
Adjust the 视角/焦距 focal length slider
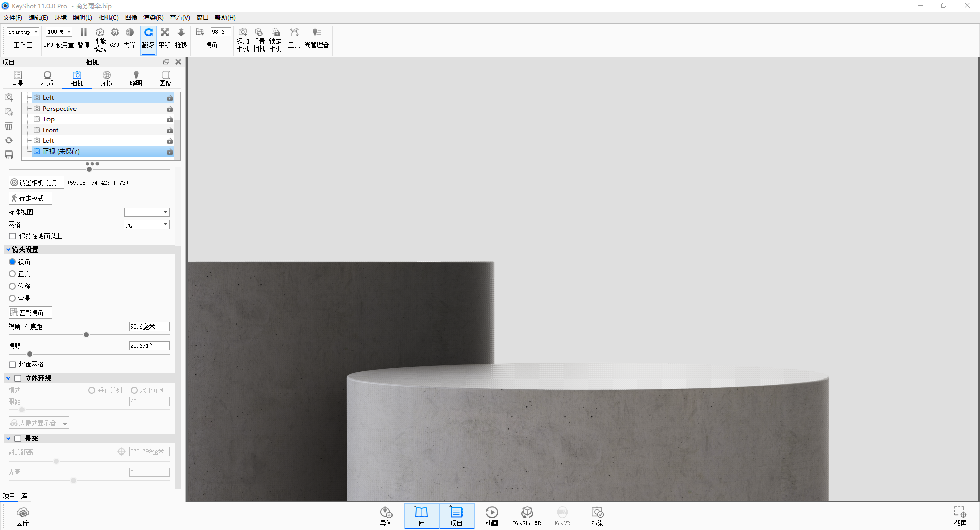point(86,335)
